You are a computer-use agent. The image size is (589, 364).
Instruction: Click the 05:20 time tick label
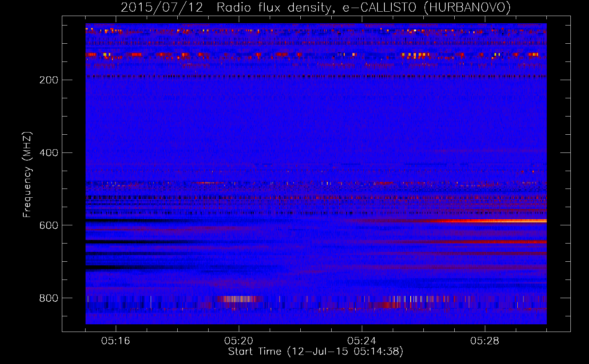(239, 341)
